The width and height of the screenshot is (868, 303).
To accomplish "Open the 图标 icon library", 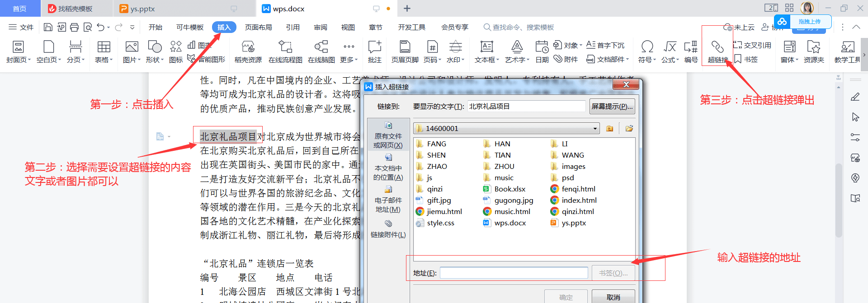I will pos(176,51).
